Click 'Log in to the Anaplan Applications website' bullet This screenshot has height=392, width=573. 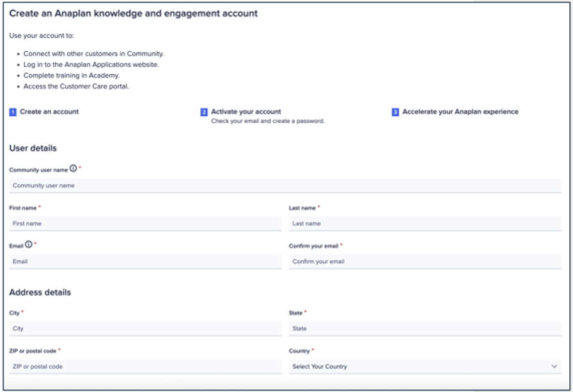[91, 65]
